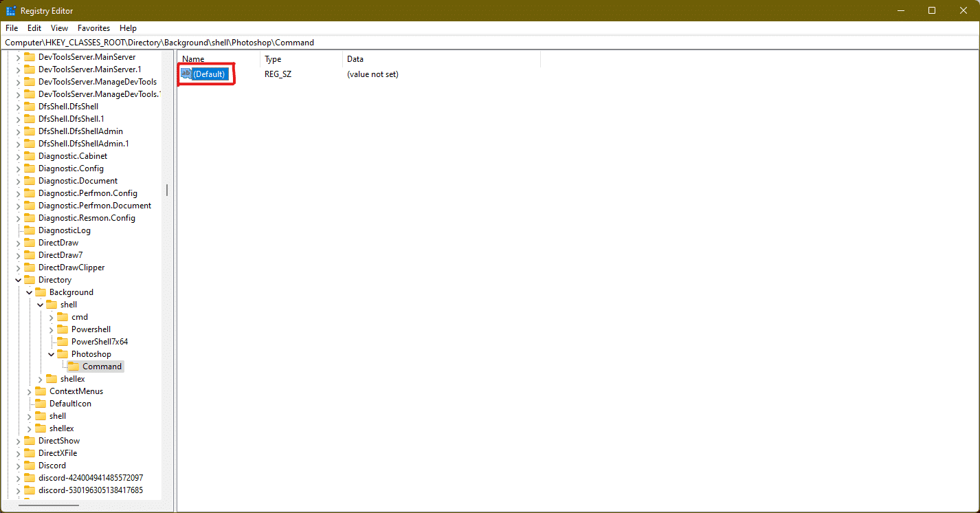
Task: Collapse the Directory key
Action: 17,279
